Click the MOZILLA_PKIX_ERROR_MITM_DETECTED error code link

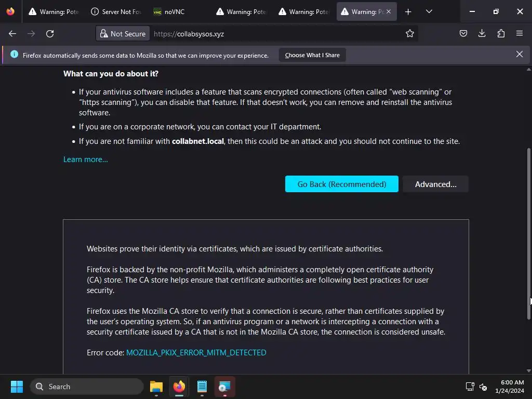196,353
